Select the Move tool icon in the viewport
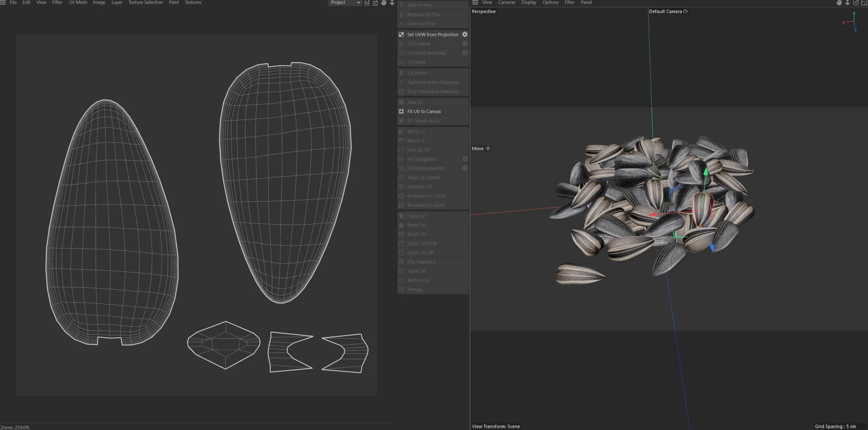The height and width of the screenshot is (430, 868). tap(488, 149)
